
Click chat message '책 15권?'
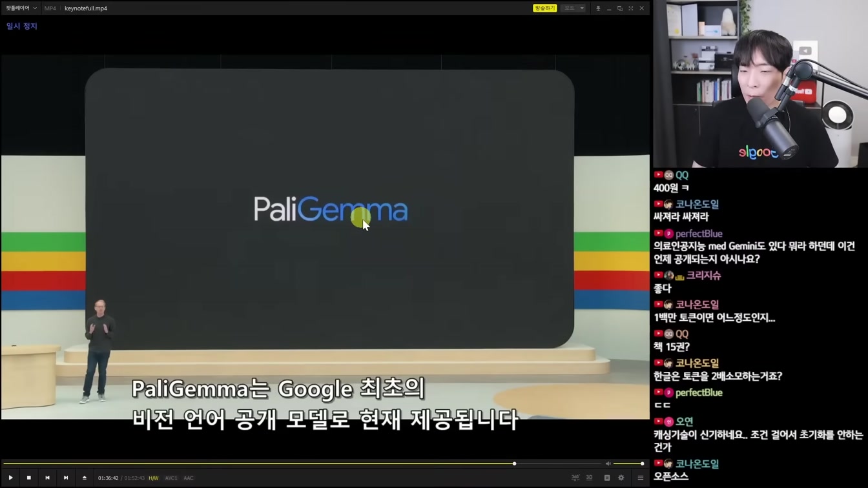(x=671, y=347)
